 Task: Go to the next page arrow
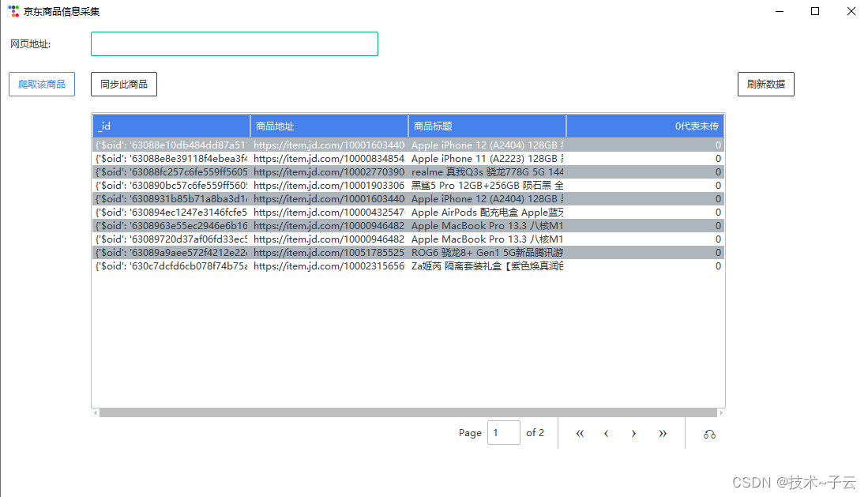pos(634,434)
